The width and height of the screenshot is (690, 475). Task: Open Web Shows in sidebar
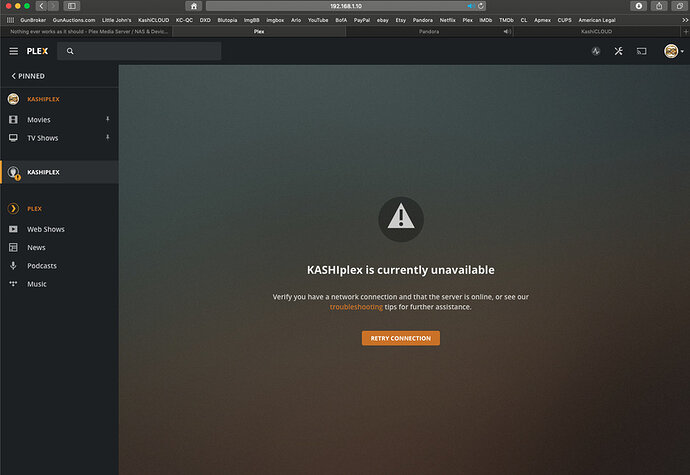coord(46,229)
